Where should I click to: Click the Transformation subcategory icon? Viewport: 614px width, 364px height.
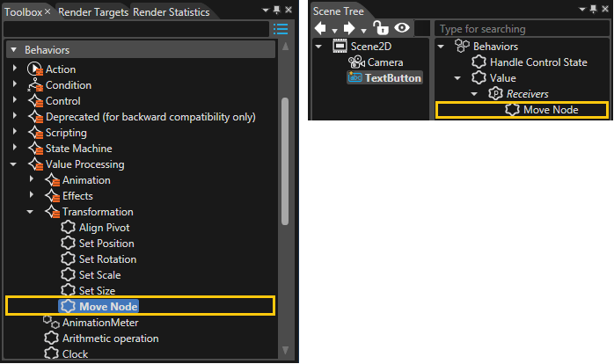53,212
